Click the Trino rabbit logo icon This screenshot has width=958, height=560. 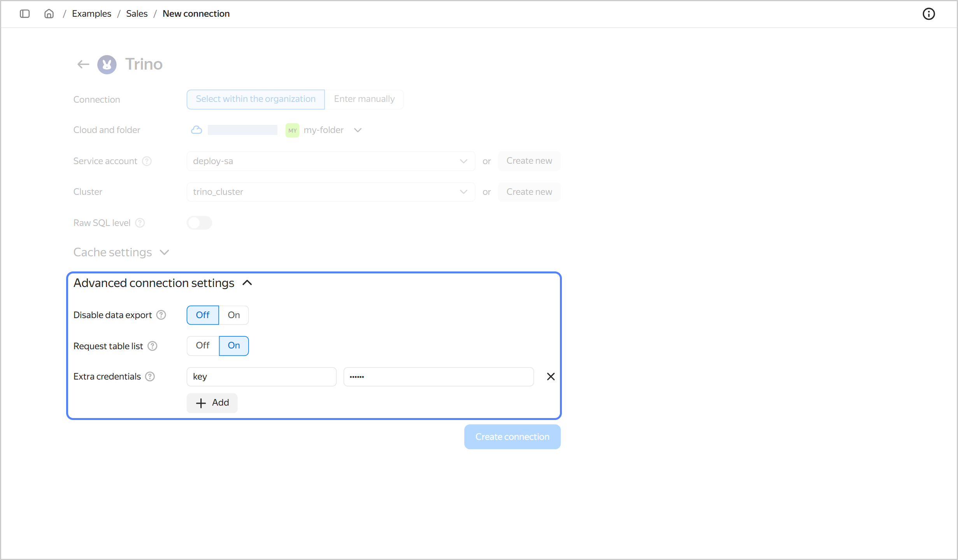107,64
